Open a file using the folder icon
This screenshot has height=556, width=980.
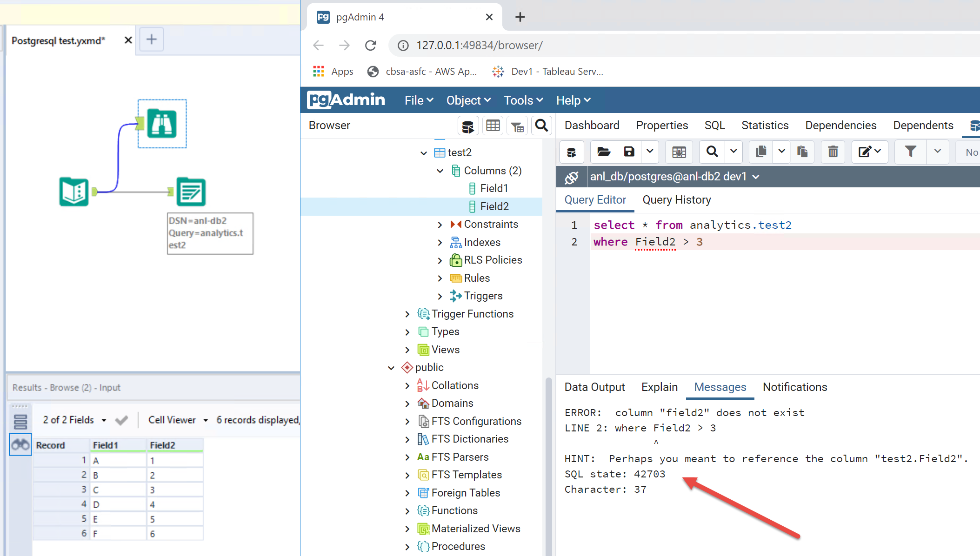pyautogui.click(x=603, y=152)
